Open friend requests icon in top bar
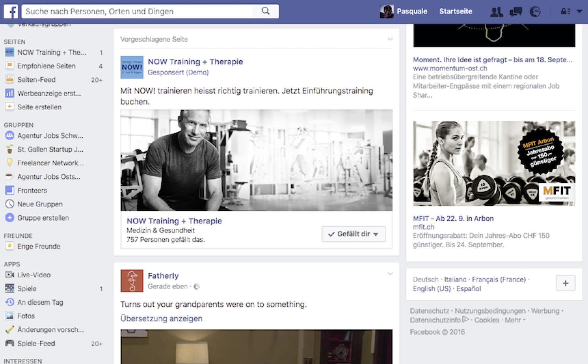Image resolution: width=588 pixels, height=364 pixels. pyautogui.click(x=497, y=12)
